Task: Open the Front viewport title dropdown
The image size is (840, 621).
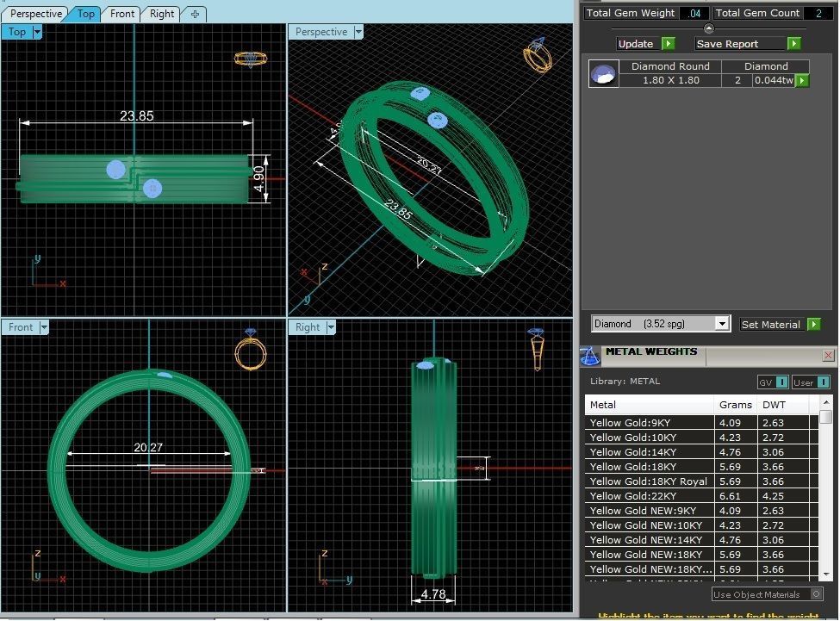Action: 44,327
